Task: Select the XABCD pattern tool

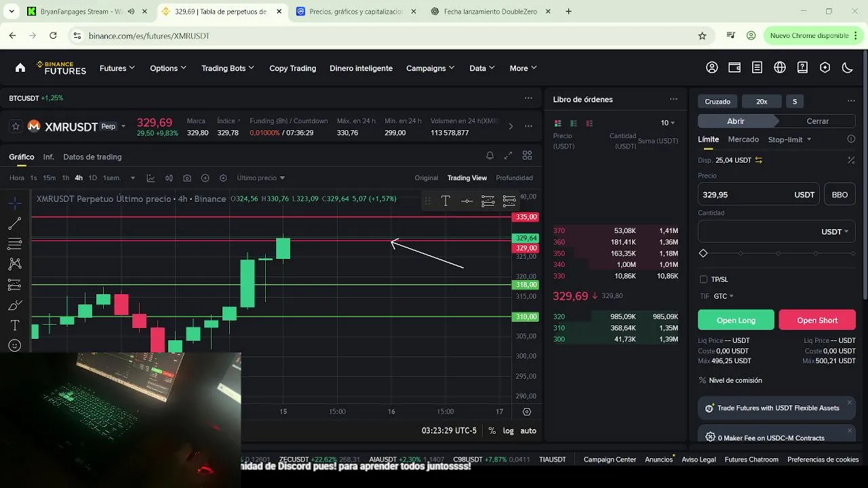Action: click(15, 264)
